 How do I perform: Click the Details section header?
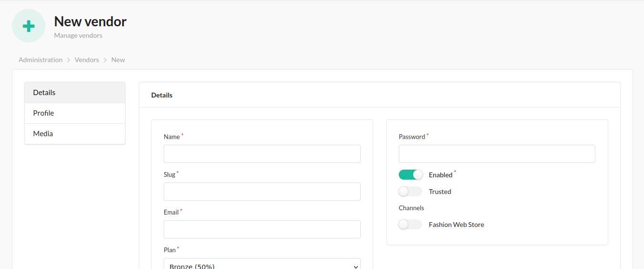(x=162, y=95)
